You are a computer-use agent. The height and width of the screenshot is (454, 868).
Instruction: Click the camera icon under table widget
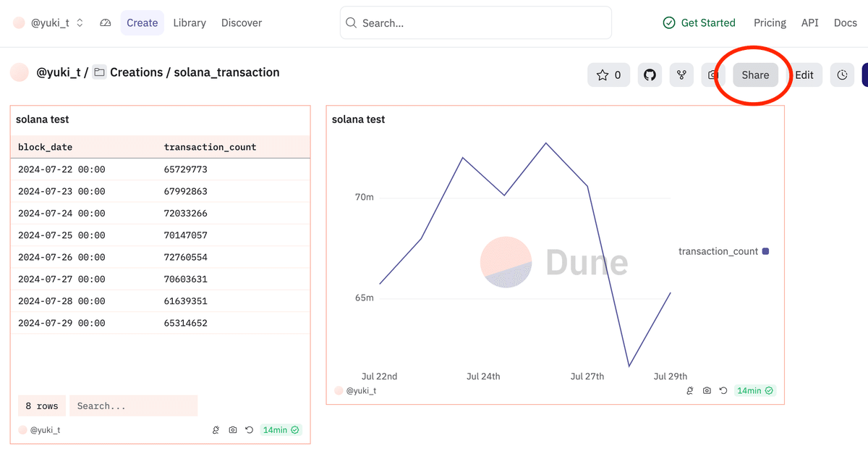click(233, 430)
